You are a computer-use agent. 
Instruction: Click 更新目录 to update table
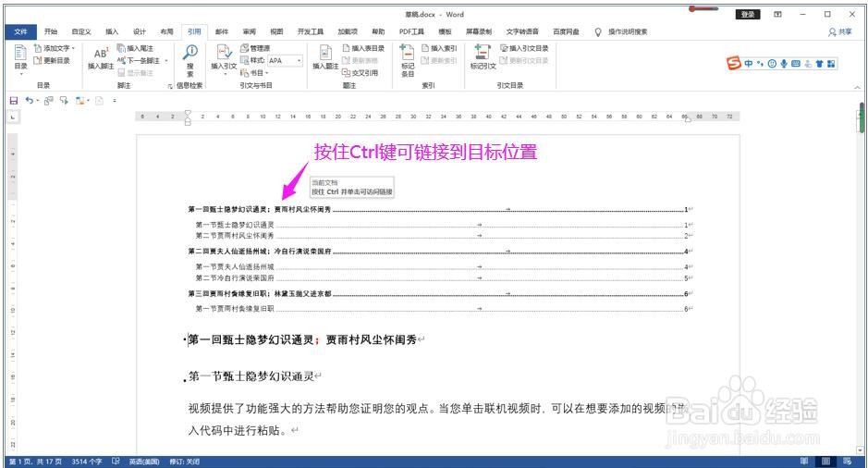(x=52, y=60)
